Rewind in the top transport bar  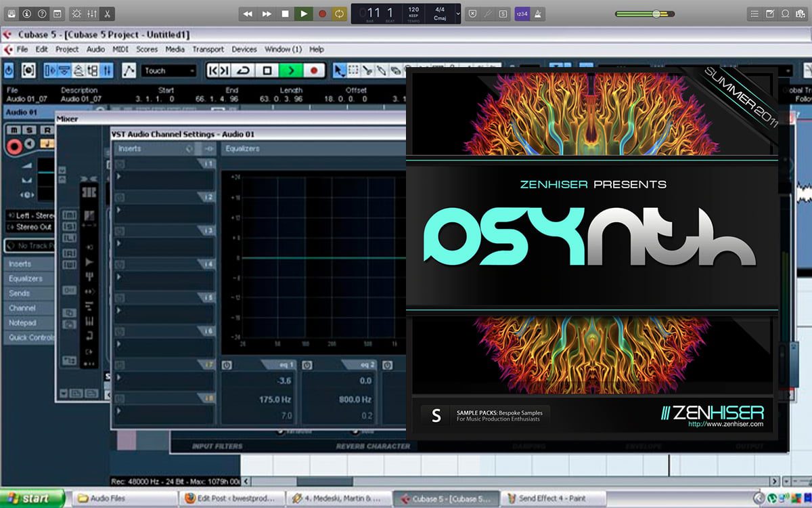coord(248,14)
